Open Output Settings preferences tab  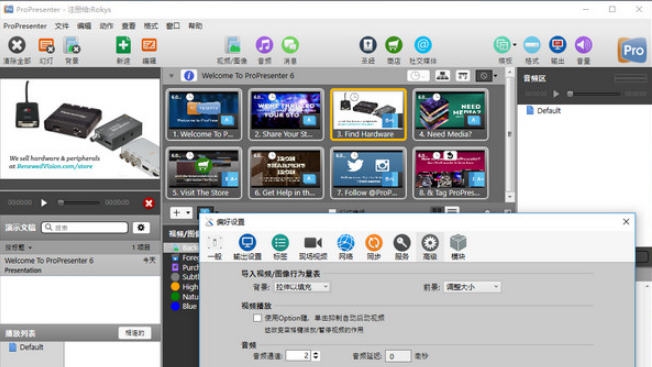point(247,247)
